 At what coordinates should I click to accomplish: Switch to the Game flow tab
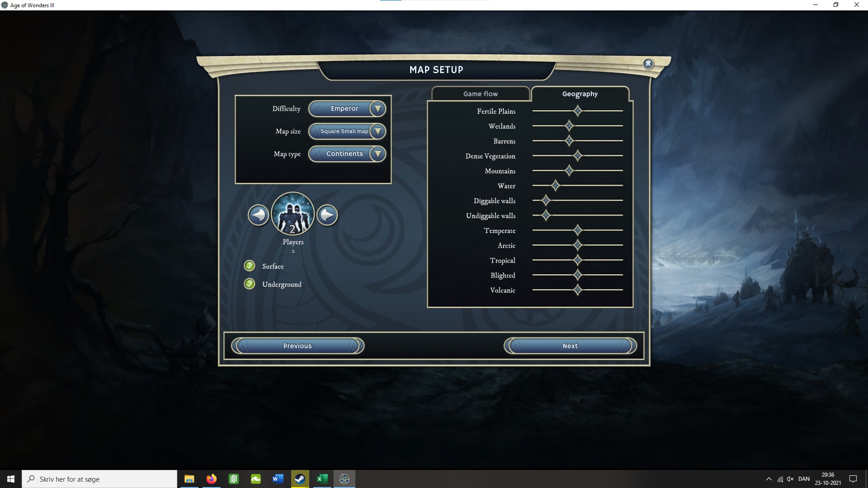pos(481,94)
